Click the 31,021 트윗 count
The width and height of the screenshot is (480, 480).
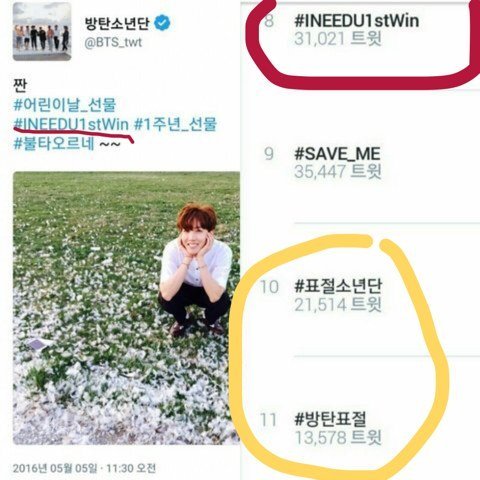coord(338,39)
